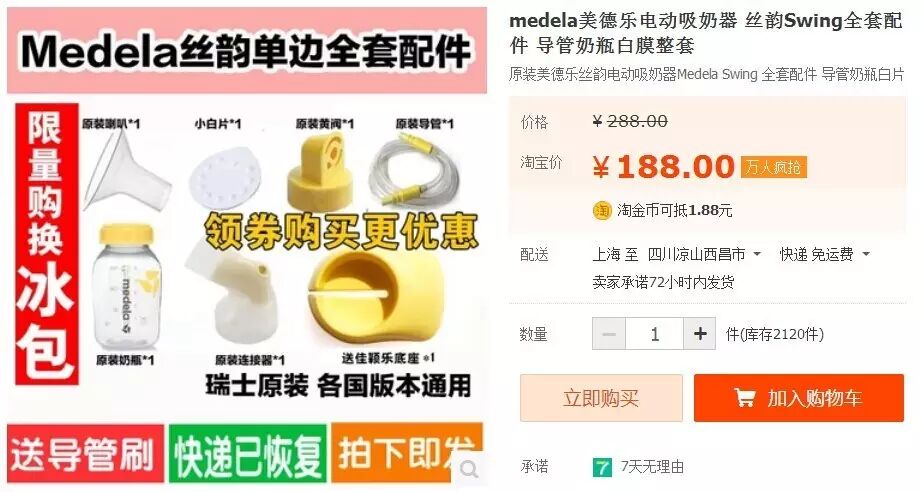Click the 7天无理由 promise link
The height and width of the screenshot is (492, 920).
coord(652,467)
